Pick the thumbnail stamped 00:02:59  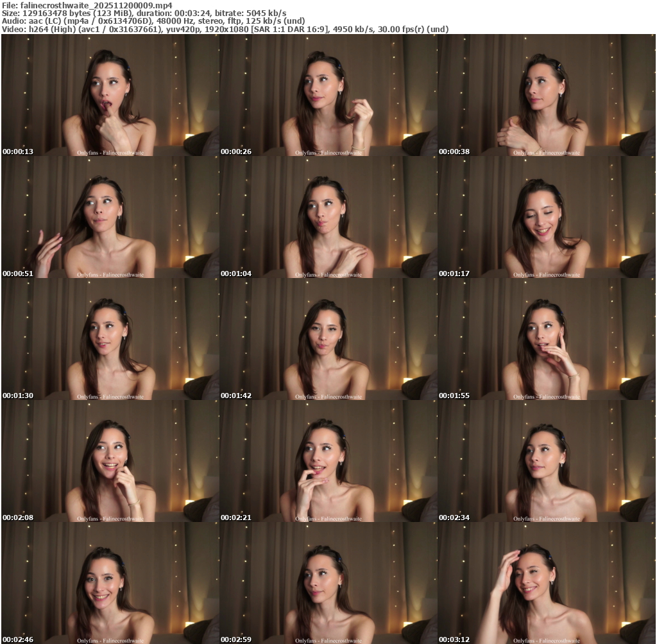[x=328, y=583]
